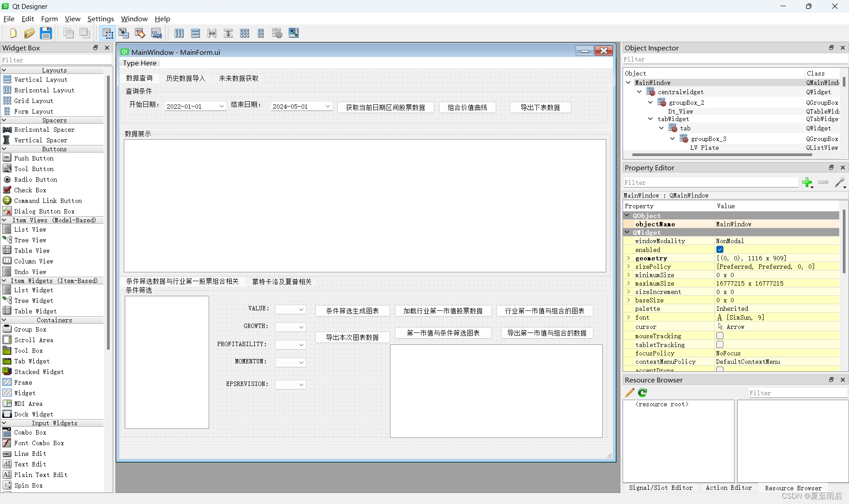Click the Widget Box filter field
This screenshot has height=504, width=849.
(x=53, y=60)
